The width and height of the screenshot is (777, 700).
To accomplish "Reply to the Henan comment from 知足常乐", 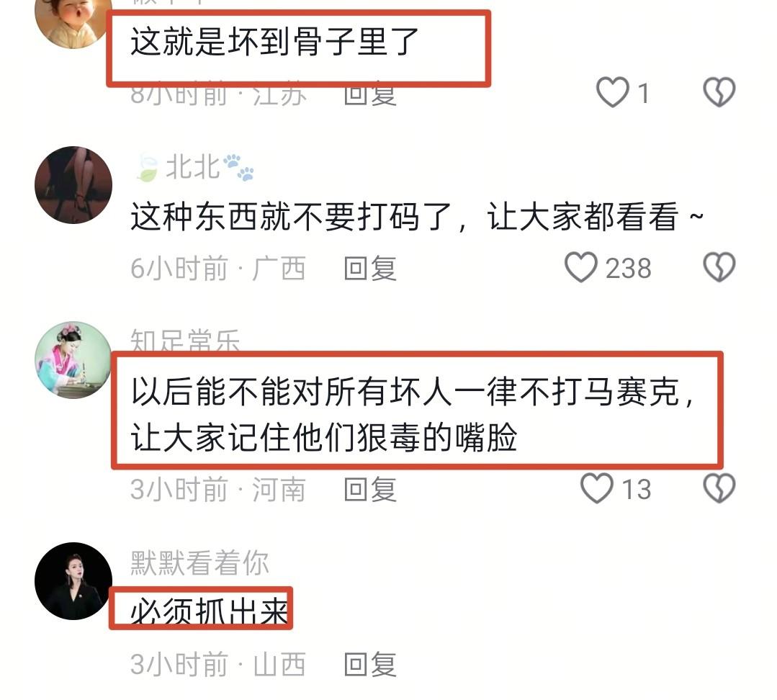I will click(x=370, y=489).
